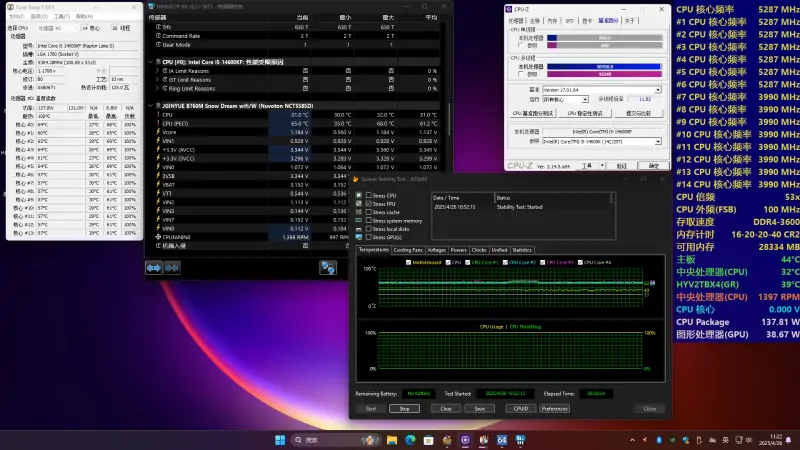Click HWiNFO collapse-columns grey arrows icon
Viewport: 800px width, 450px height.
172,267
